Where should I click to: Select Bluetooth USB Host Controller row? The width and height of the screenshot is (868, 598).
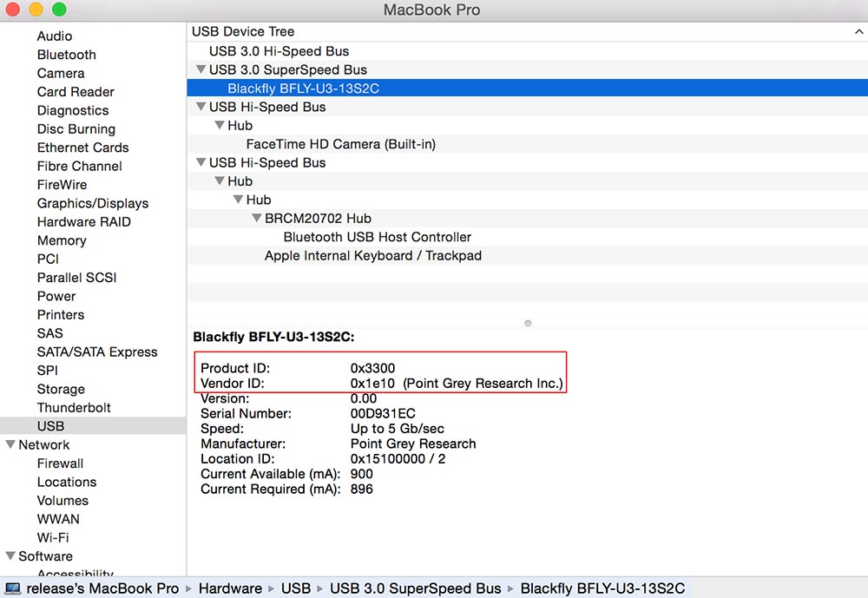528,237
